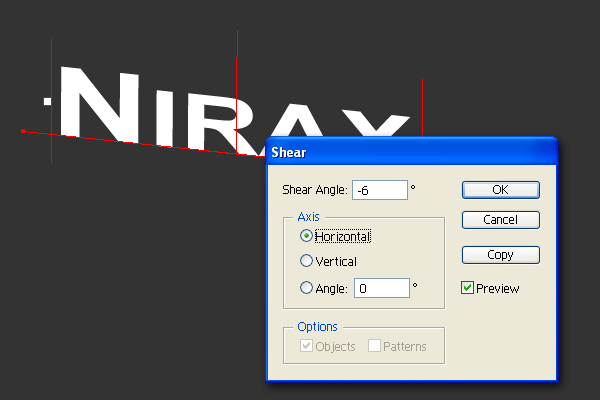Click the Options group label
Screen dimensions: 600x400
(318, 327)
